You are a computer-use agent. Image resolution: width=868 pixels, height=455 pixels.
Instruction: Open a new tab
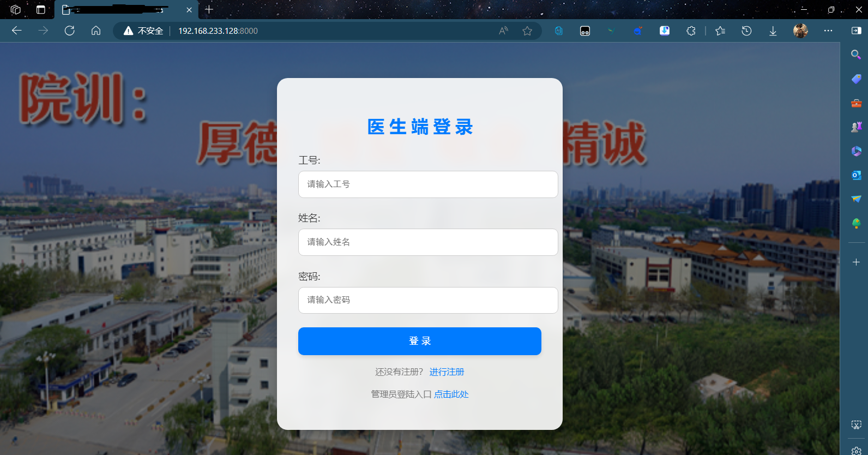point(209,10)
